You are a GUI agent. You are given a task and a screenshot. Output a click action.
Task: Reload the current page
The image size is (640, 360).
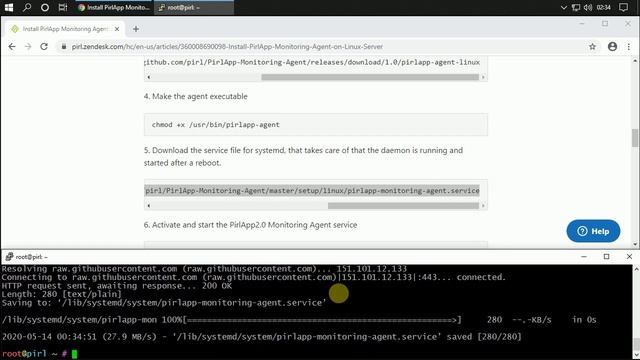(x=44, y=47)
